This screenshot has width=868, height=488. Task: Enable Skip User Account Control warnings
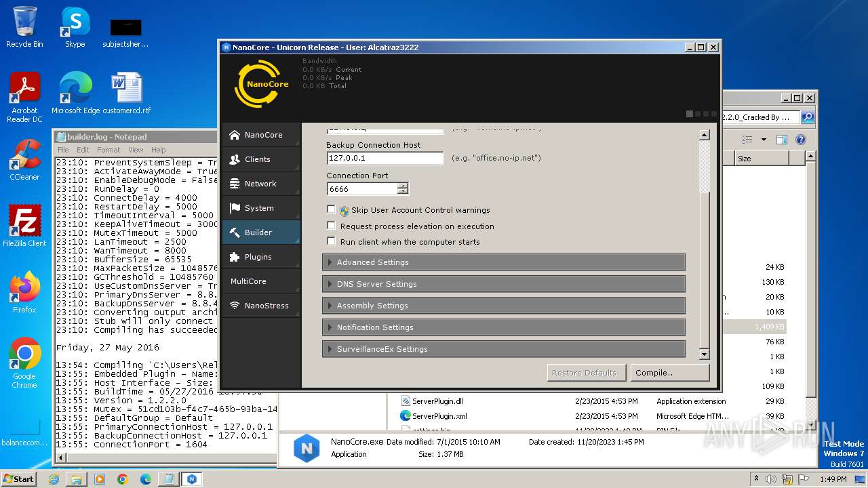pyautogui.click(x=332, y=210)
